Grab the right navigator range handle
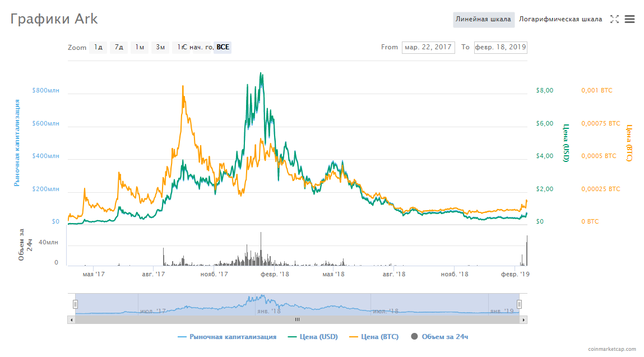This screenshot has height=357, width=644. tap(519, 304)
